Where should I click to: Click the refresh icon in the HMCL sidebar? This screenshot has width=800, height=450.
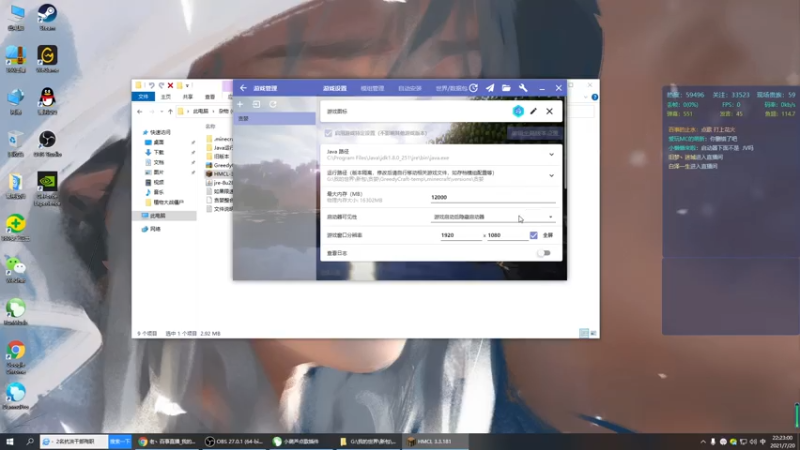(273, 104)
